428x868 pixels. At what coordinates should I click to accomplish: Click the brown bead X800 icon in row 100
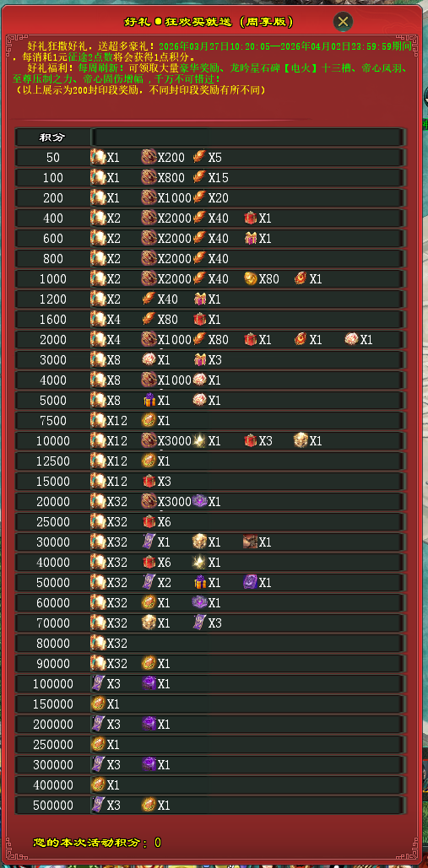149,178
